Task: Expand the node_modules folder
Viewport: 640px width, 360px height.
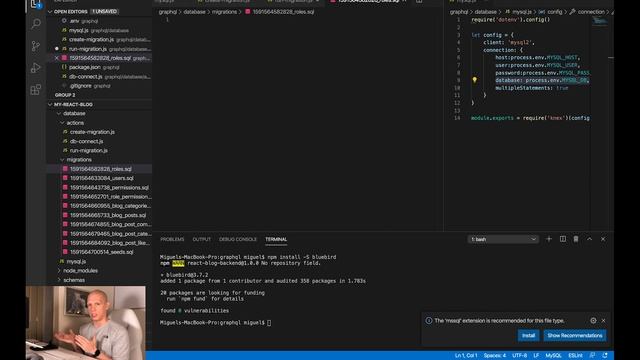Action: [80, 271]
